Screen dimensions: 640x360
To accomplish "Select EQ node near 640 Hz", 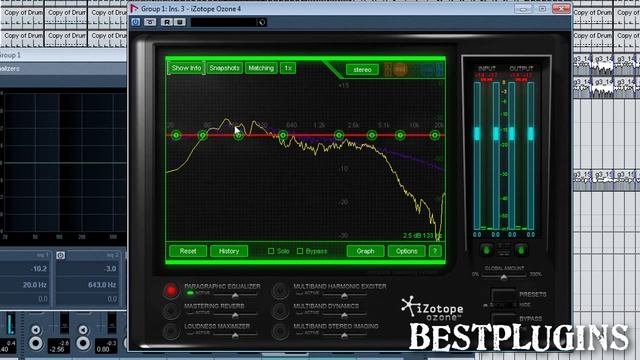I will (x=283, y=135).
